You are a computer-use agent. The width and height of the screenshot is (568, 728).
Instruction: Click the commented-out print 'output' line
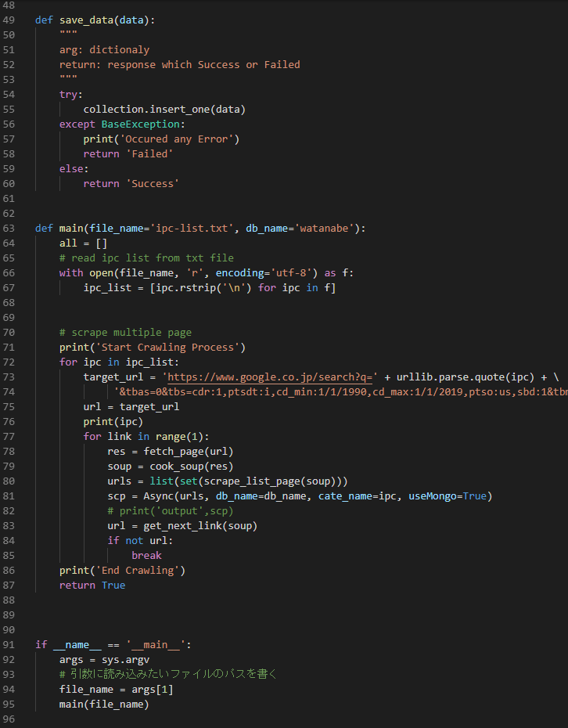click(170, 510)
